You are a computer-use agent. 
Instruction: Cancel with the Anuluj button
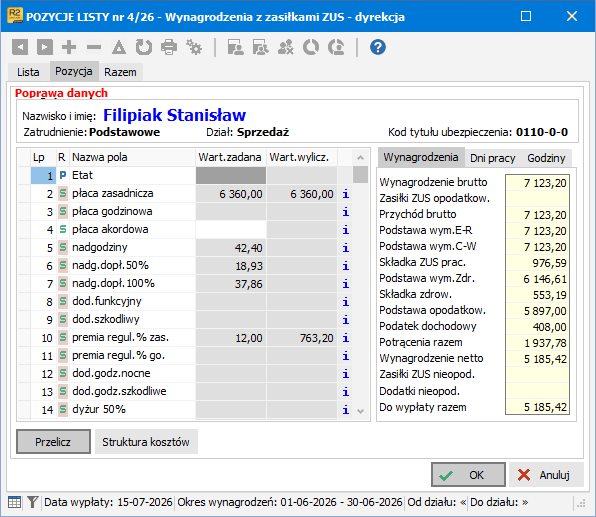546,475
